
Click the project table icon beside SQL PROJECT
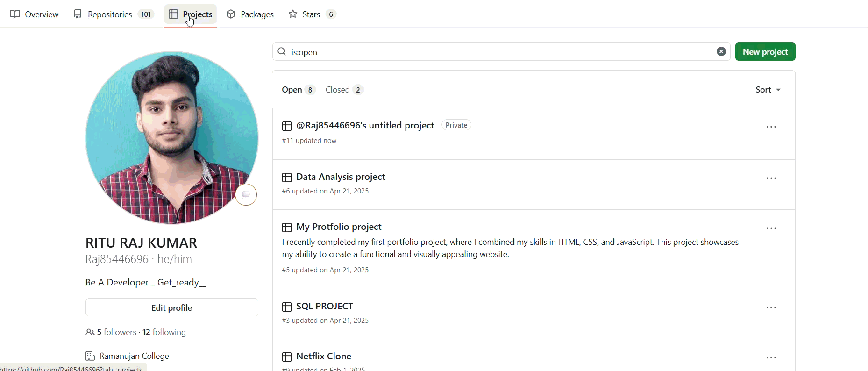pyautogui.click(x=287, y=307)
